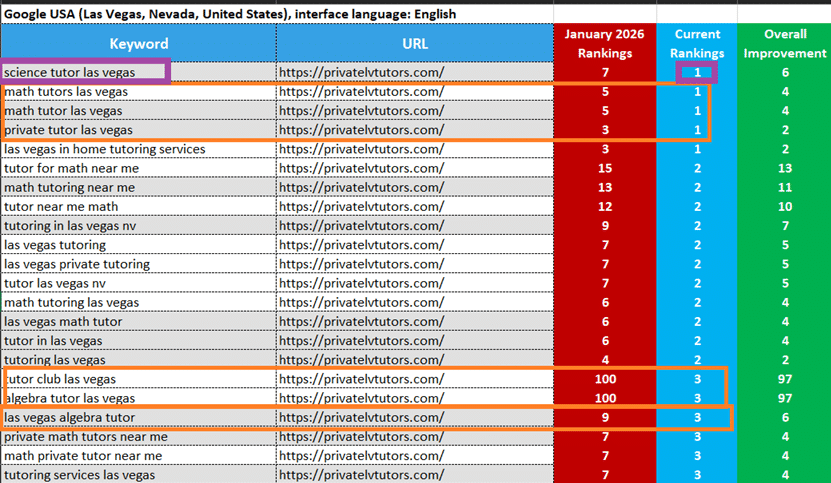Select the 'algebra tutor las vegas' cell
Viewport: 831px width, 483px height.
[x=138, y=398]
